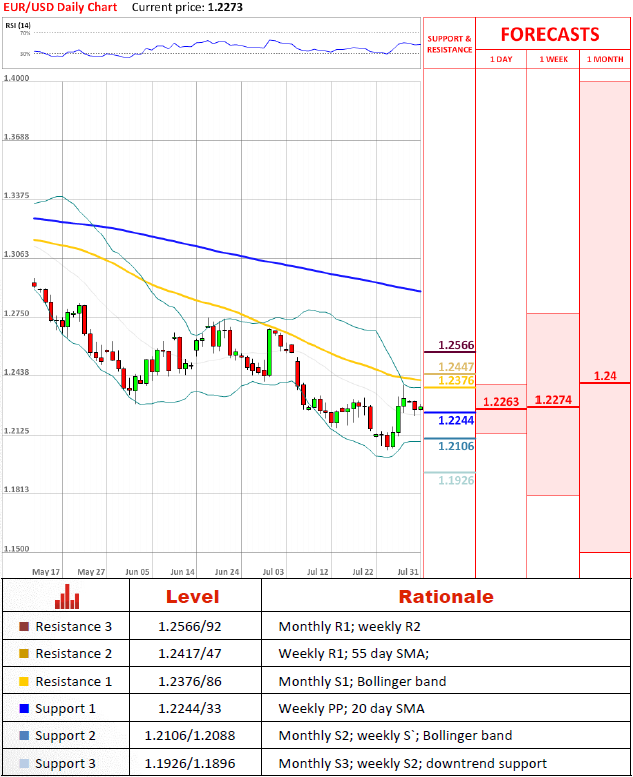633x777 pixels.
Task: Click the 1.2244 support level label
Action: (456, 420)
